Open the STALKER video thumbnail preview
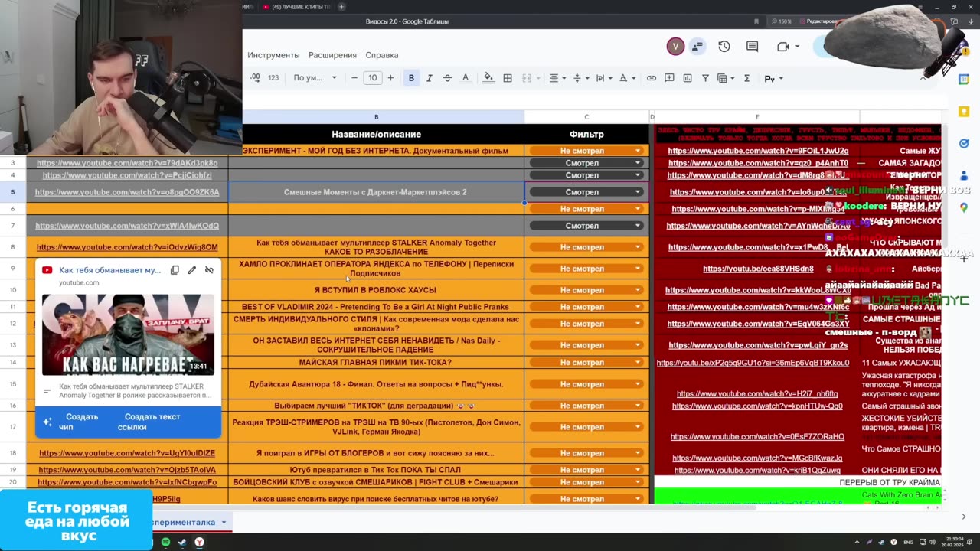 pos(128,334)
